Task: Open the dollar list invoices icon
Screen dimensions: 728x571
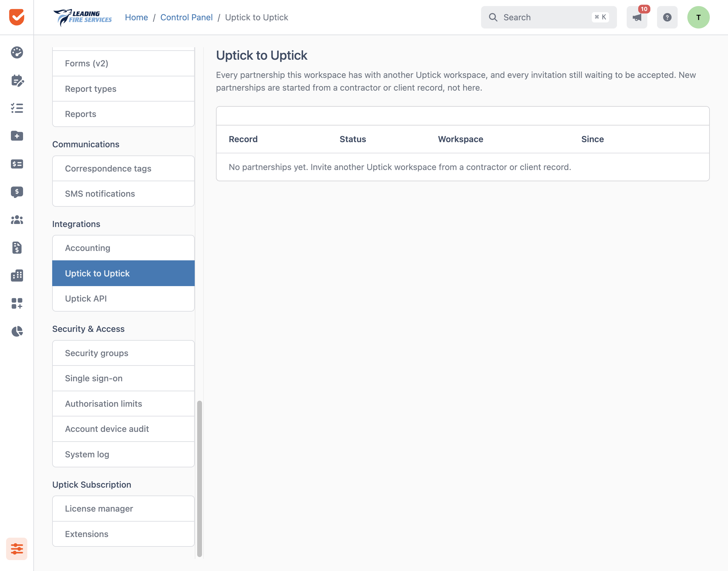Action: (17, 164)
